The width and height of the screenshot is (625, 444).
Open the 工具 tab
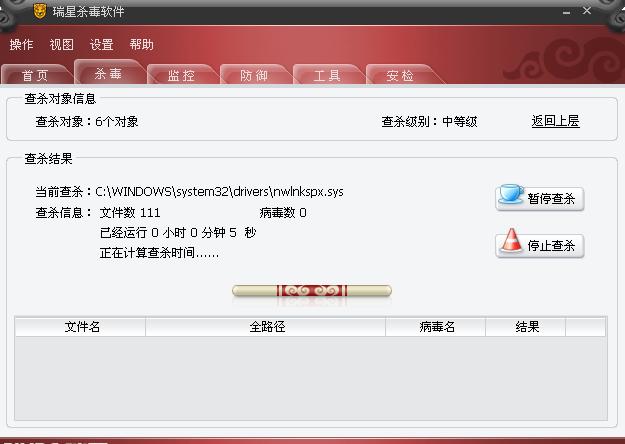327,75
